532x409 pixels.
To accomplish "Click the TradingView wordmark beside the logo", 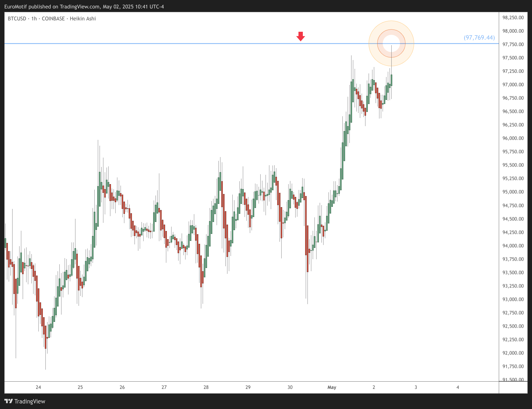I will pyautogui.click(x=30, y=401).
